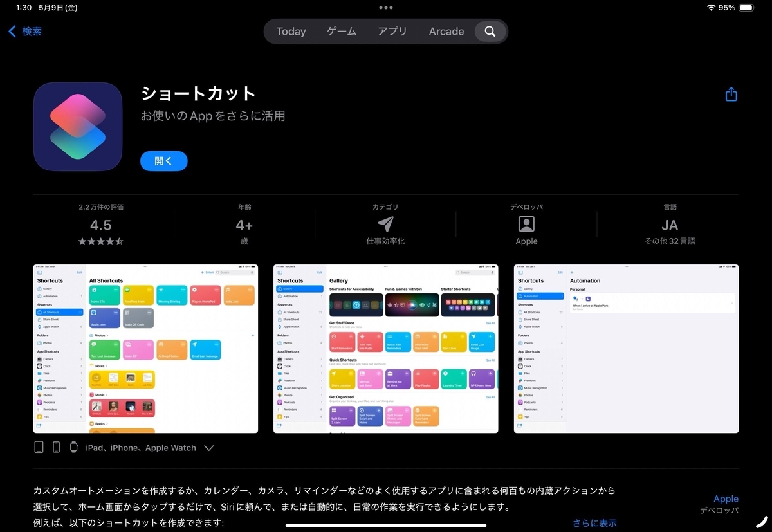
Task: Tap the Apple developer person icon
Action: (x=526, y=224)
